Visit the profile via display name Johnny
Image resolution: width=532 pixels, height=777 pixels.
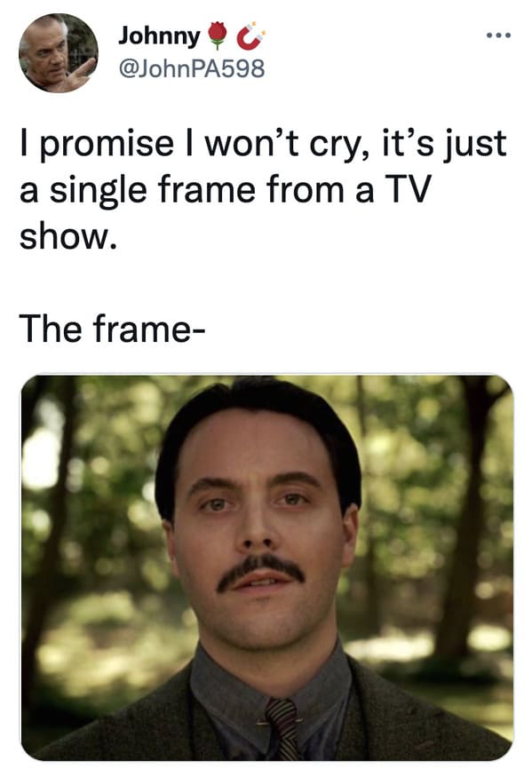pos(159,36)
